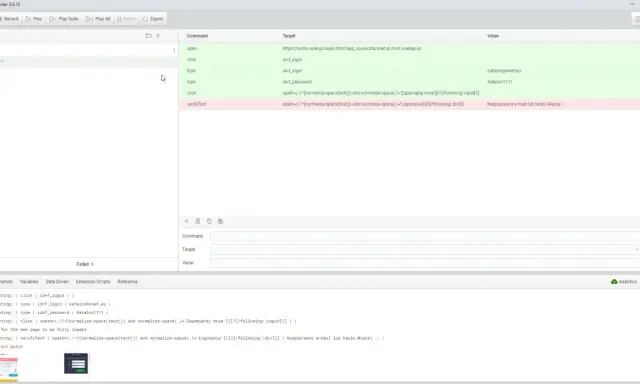Open the Reference tab

(127, 282)
